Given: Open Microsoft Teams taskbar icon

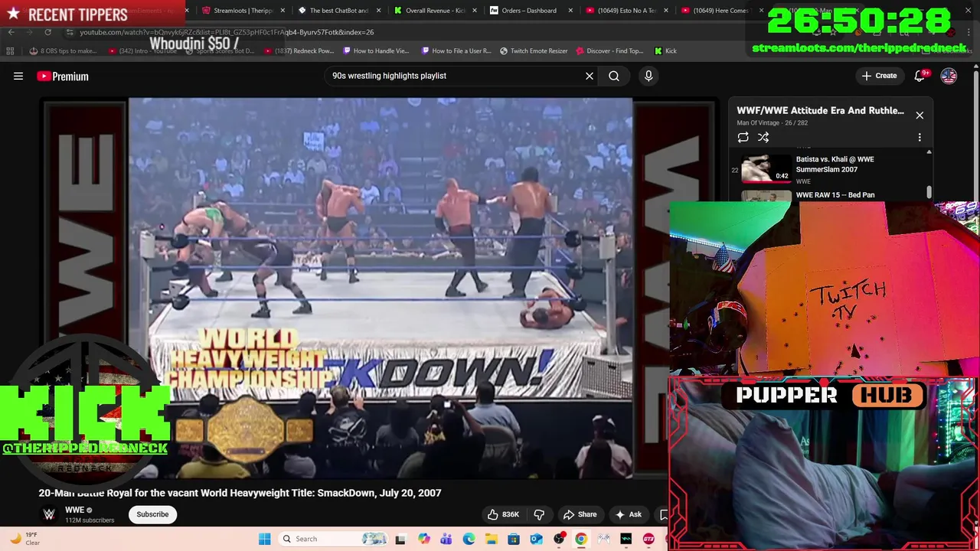Looking at the screenshot, I should (x=446, y=539).
